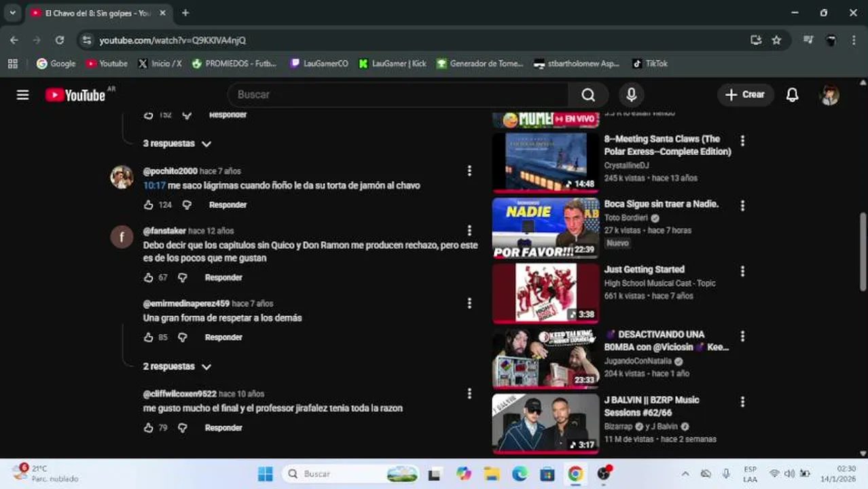
Task: Open options menu for @emirmedinaperez459 comment
Action: (x=469, y=303)
